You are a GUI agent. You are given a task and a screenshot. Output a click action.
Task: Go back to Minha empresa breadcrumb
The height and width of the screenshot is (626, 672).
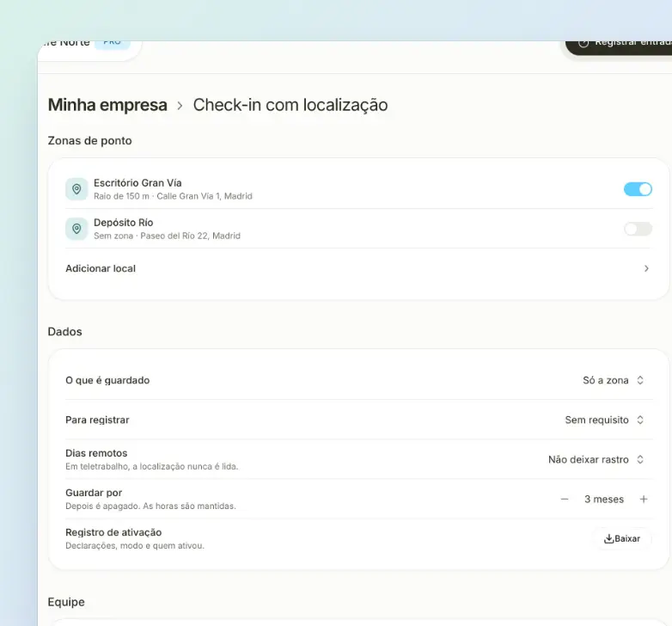107,105
